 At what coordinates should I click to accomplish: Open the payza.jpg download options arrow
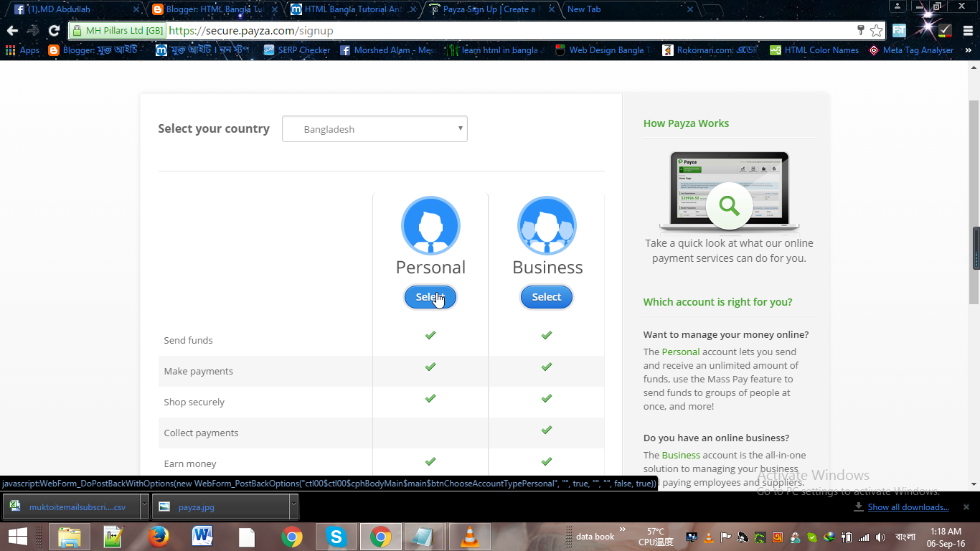293,507
